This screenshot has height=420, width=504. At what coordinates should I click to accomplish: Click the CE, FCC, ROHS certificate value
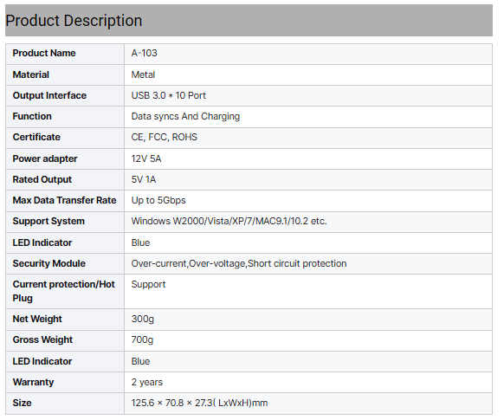[165, 137]
